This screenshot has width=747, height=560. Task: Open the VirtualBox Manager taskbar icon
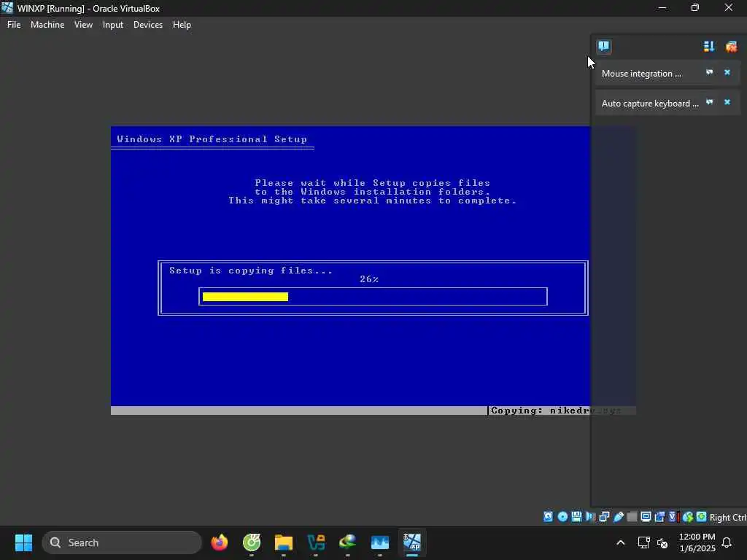(x=379, y=542)
